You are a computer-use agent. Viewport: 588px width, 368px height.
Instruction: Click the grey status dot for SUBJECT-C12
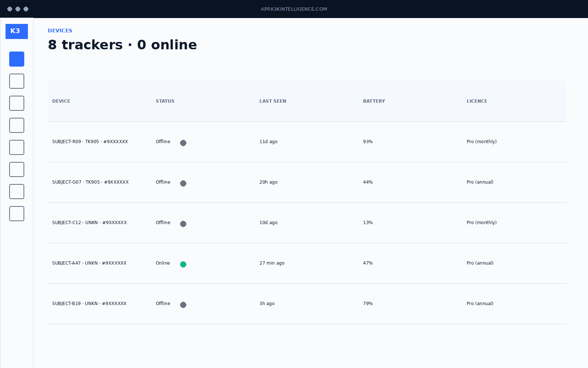click(183, 224)
